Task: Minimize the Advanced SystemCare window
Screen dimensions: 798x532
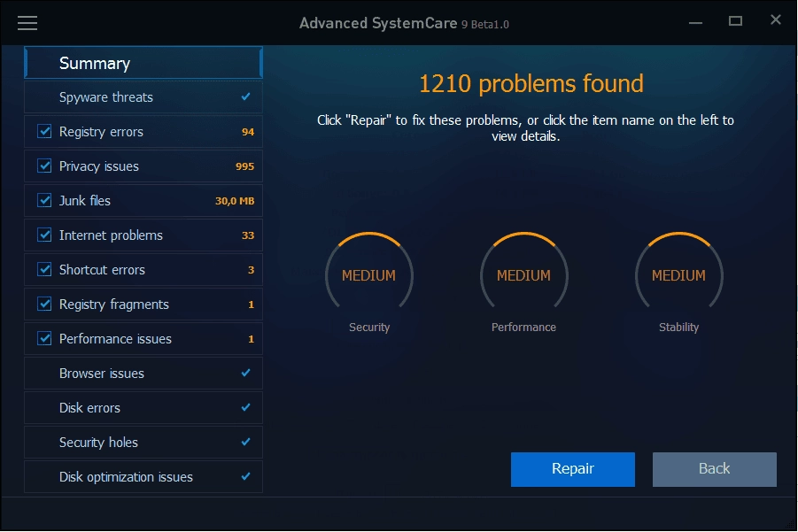Action: tap(696, 22)
